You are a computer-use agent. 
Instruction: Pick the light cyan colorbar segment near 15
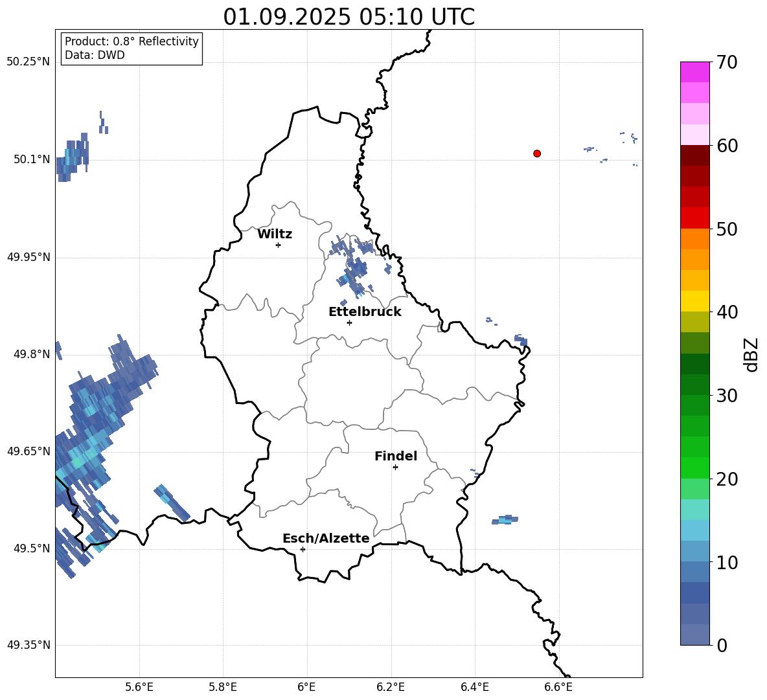click(x=695, y=510)
